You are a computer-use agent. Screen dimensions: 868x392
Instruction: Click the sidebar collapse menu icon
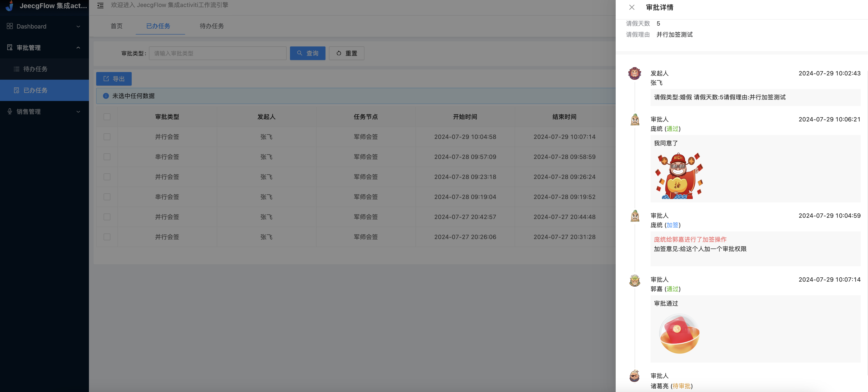point(100,5)
